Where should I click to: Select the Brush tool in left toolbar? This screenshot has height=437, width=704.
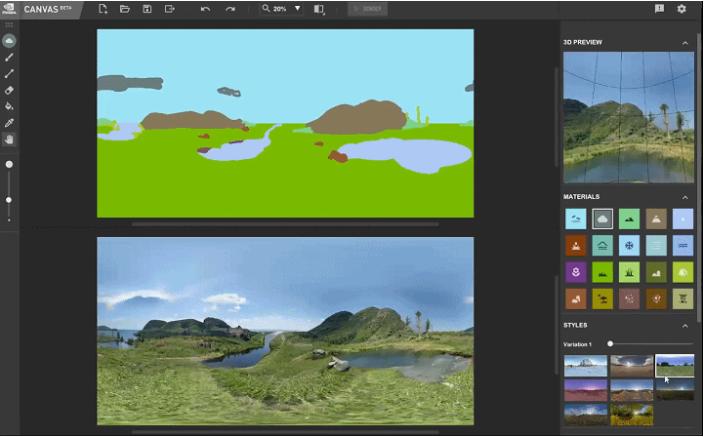point(9,57)
